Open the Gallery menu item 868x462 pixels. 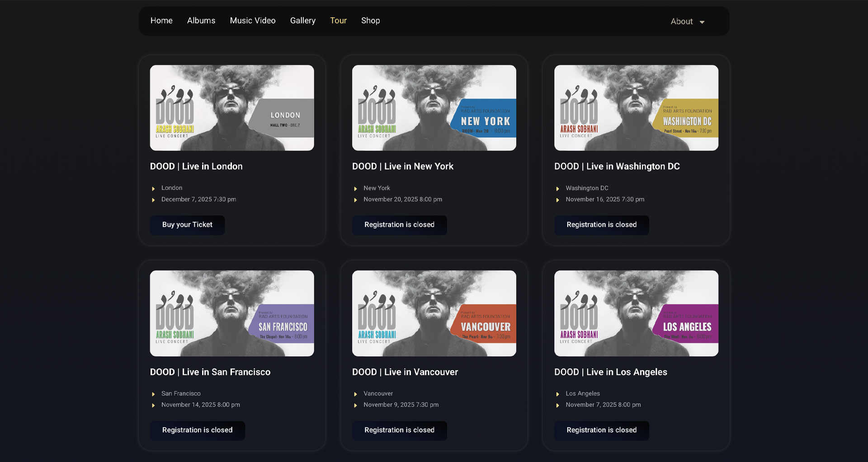[303, 21]
